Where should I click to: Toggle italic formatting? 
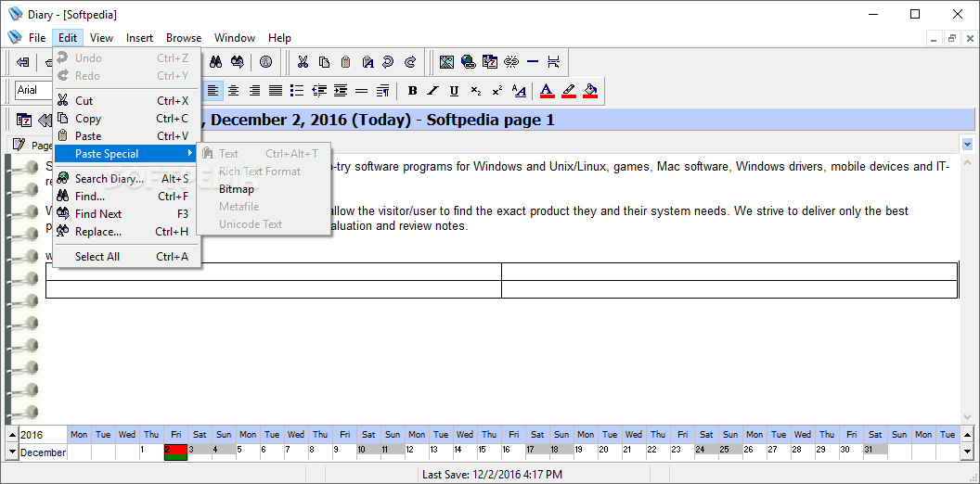(433, 91)
